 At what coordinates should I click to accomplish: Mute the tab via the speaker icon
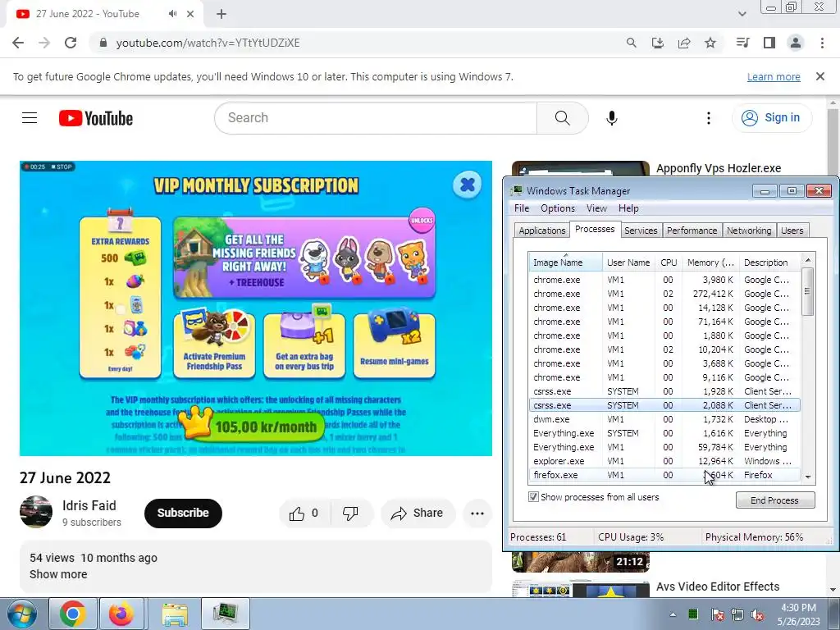click(x=172, y=14)
